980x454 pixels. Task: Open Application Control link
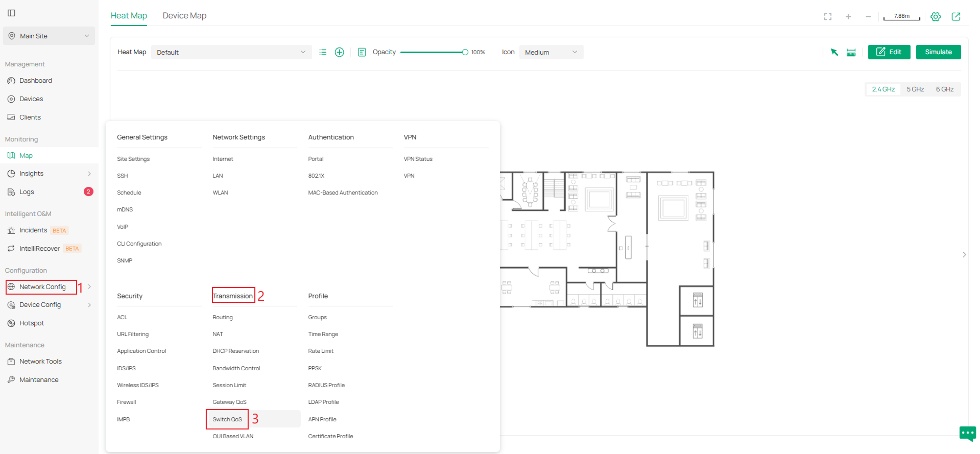pyautogui.click(x=142, y=351)
